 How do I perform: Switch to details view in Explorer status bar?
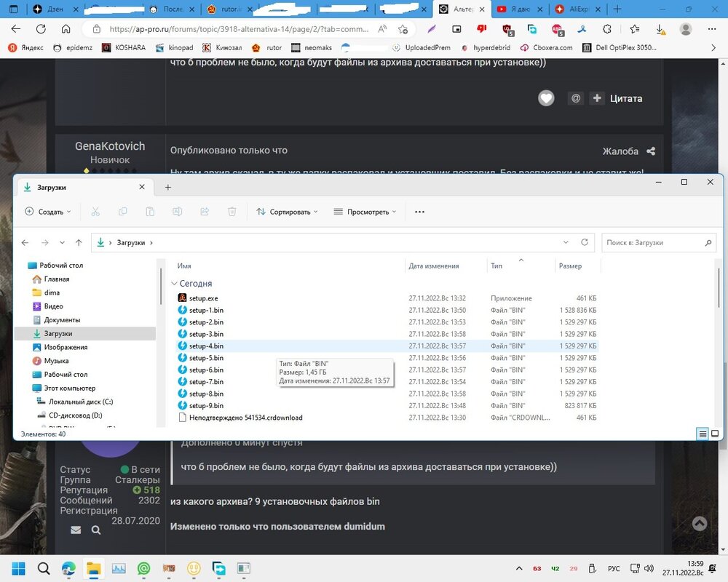703,434
